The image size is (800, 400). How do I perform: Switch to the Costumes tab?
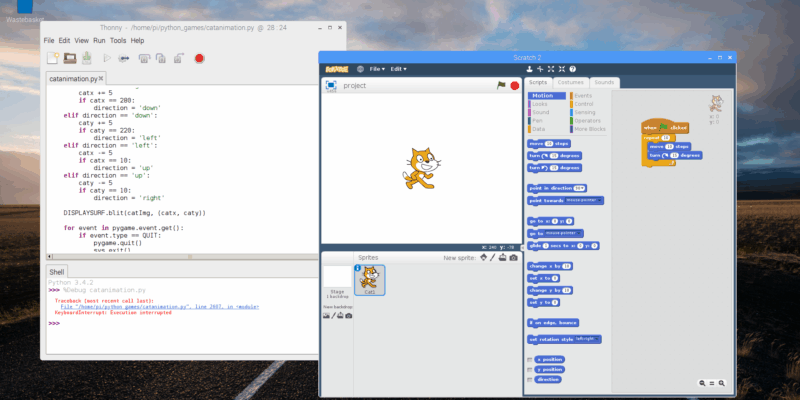pos(571,81)
